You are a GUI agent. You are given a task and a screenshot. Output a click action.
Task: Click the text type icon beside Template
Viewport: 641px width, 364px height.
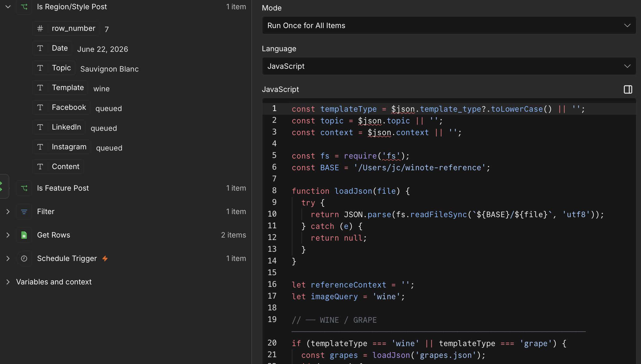point(40,88)
